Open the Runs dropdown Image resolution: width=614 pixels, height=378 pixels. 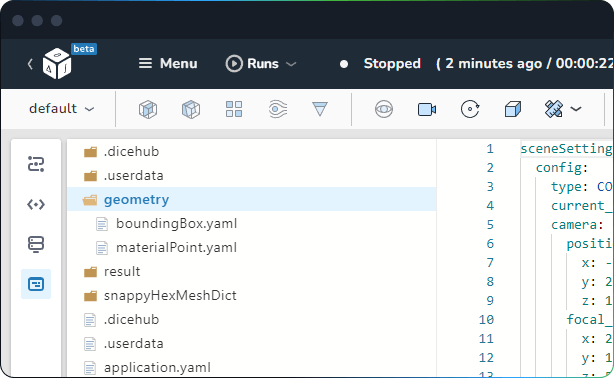pyautogui.click(x=261, y=63)
